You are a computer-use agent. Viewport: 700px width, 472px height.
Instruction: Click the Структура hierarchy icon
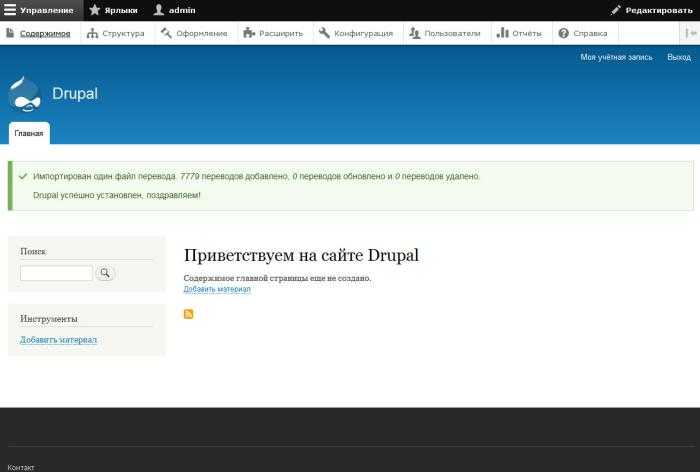click(92, 33)
